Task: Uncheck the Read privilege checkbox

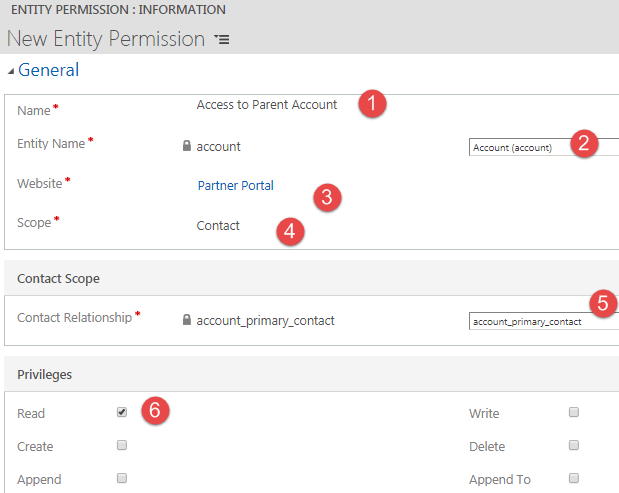Action: coord(122,412)
